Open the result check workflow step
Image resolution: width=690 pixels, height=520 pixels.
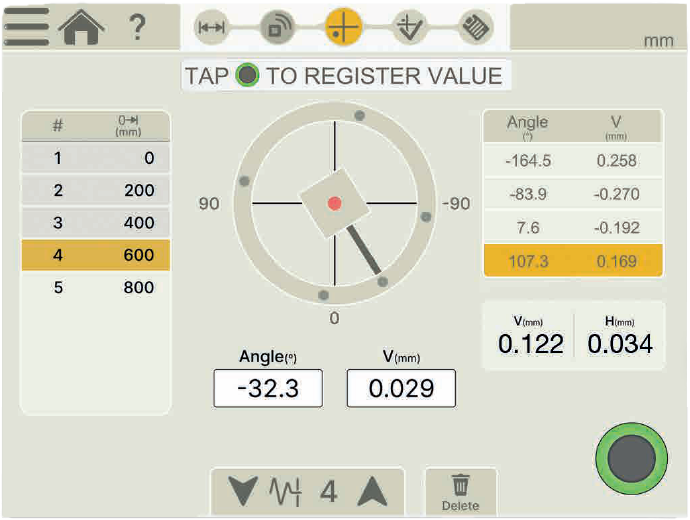click(409, 28)
